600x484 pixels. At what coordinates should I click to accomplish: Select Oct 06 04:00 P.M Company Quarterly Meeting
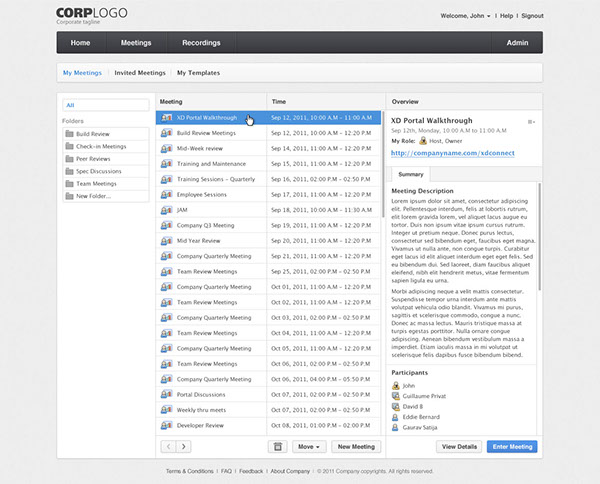coord(268,379)
